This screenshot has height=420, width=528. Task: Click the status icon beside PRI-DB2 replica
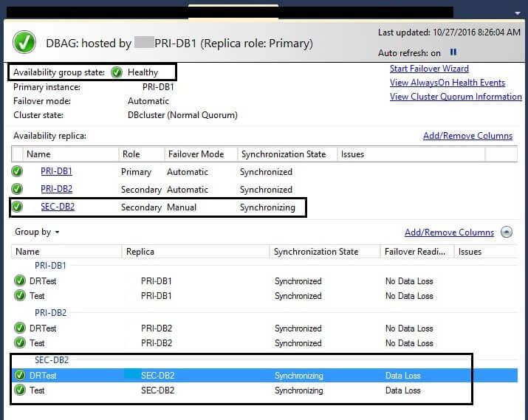pyautogui.click(x=17, y=189)
